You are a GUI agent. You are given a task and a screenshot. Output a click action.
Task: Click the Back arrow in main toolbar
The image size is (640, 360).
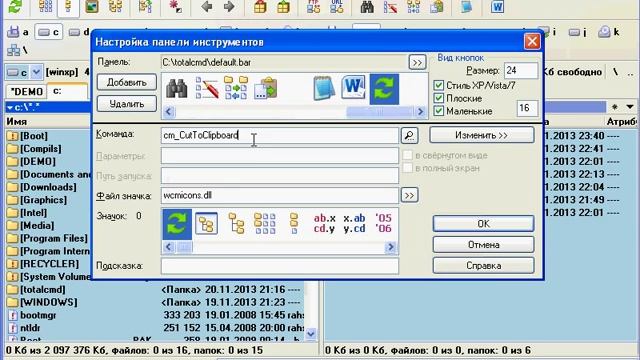coord(207,7)
